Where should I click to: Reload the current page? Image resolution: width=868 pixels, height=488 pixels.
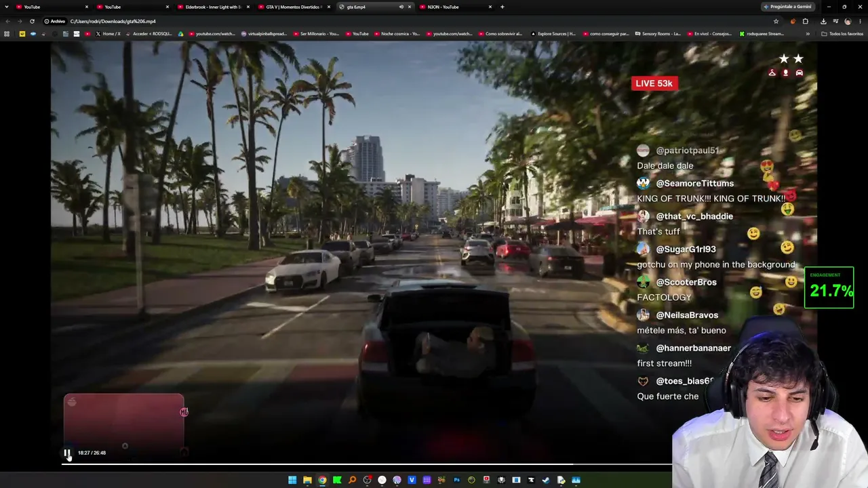[32, 21]
